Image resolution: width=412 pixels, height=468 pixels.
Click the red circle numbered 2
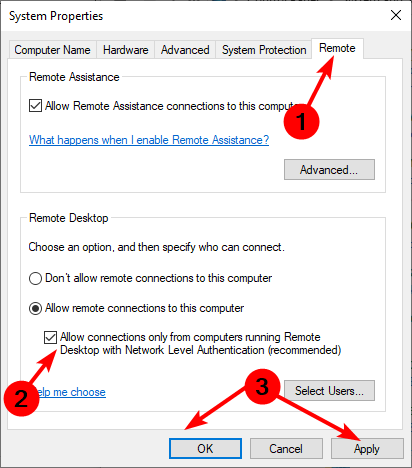21,399
